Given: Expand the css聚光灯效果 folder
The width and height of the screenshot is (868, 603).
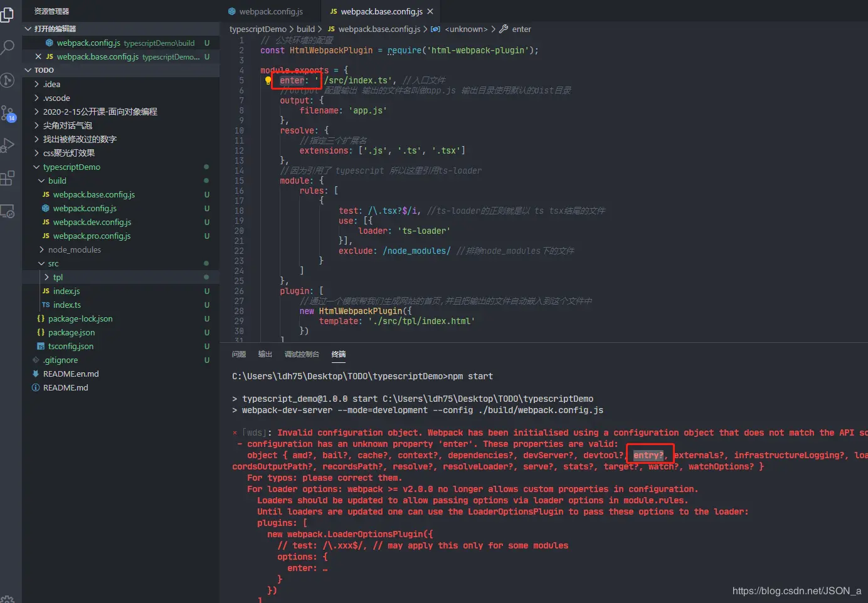Looking at the screenshot, I should [120, 153].
